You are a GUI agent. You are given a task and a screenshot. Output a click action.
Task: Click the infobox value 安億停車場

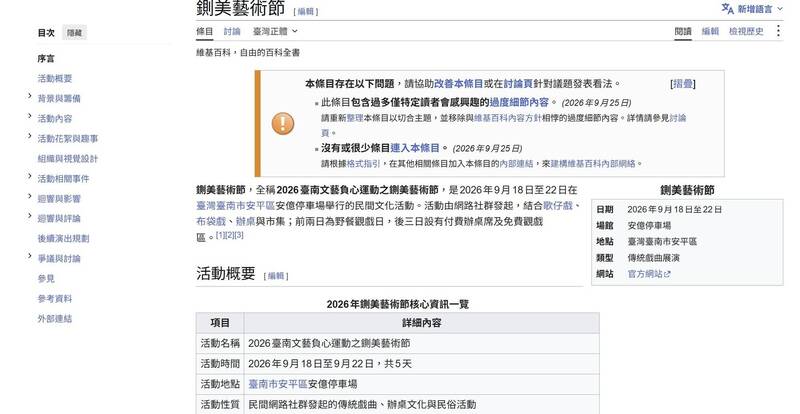point(649,226)
